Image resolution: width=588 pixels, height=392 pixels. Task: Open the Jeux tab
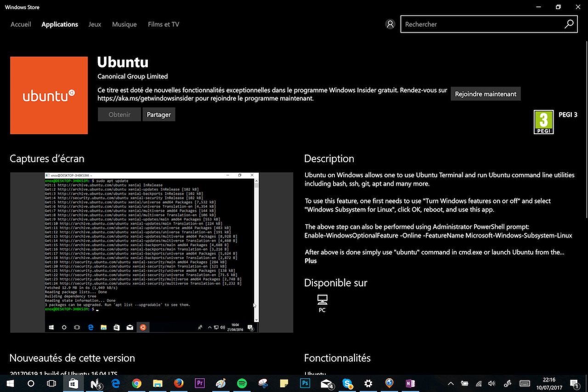pos(95,24)
